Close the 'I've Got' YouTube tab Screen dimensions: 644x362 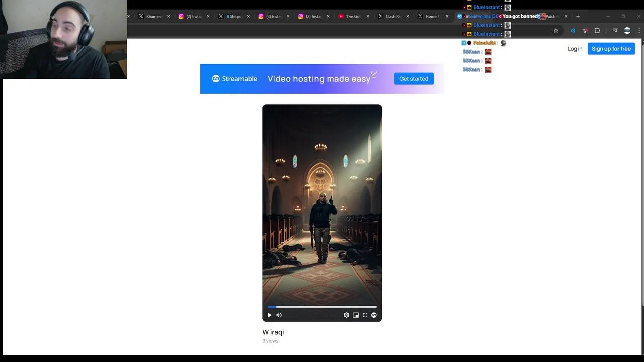(368, 16)
